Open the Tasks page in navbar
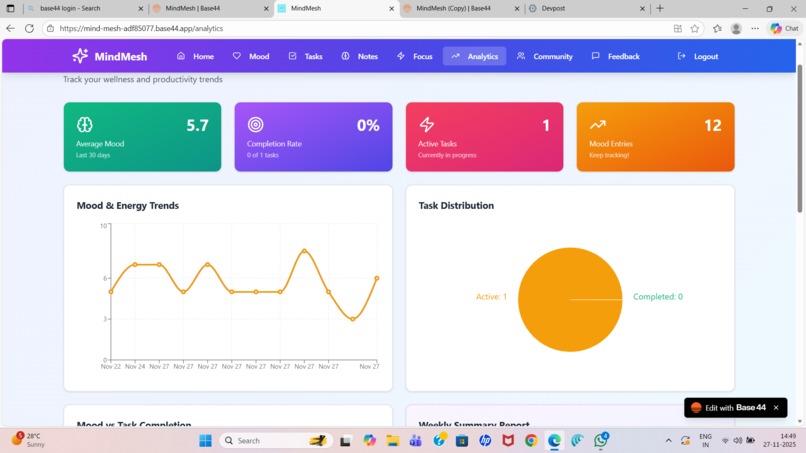 (x=305, y=56)
